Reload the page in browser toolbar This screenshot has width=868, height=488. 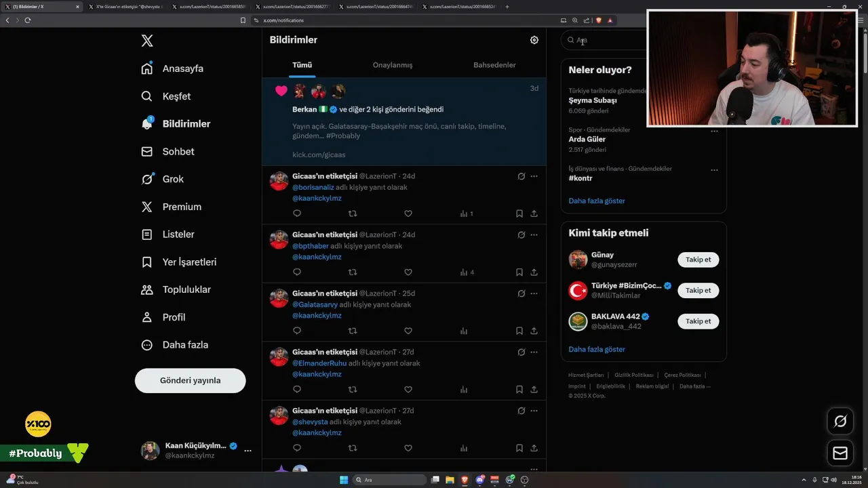tap(28, 20)
